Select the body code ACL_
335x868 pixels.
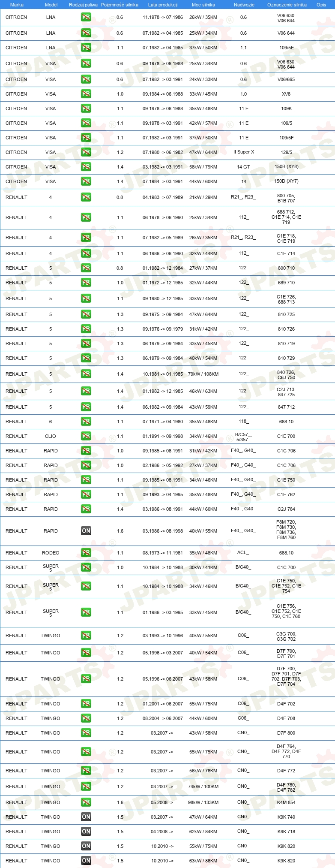tap(243, 553)
